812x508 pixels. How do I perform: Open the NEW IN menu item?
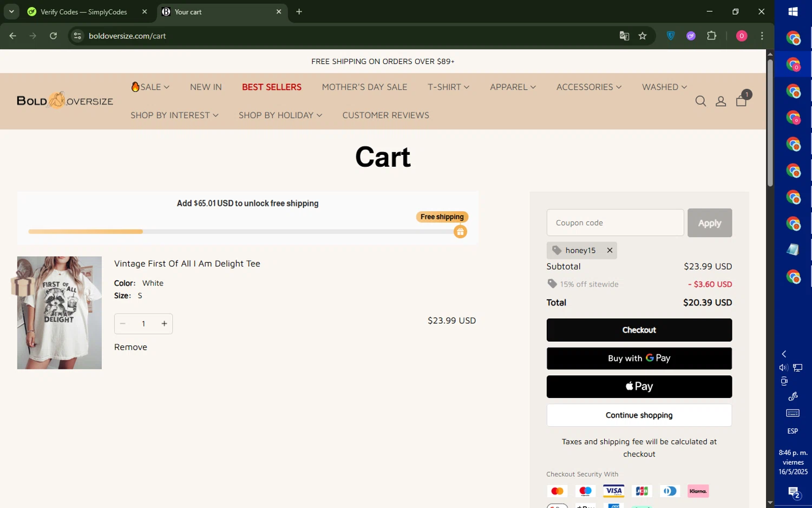206,87
